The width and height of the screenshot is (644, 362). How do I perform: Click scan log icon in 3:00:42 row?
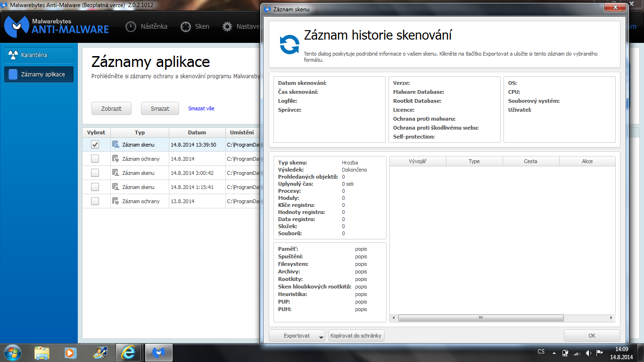(116, 173)
